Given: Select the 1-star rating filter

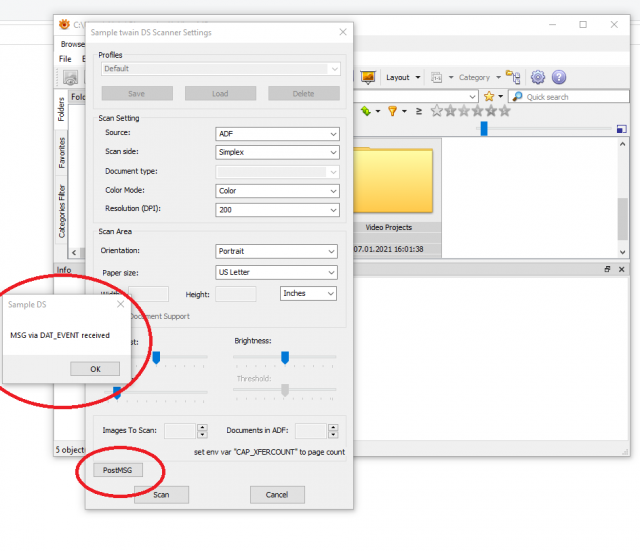Looking at the screenshot, I should point(450,111).
